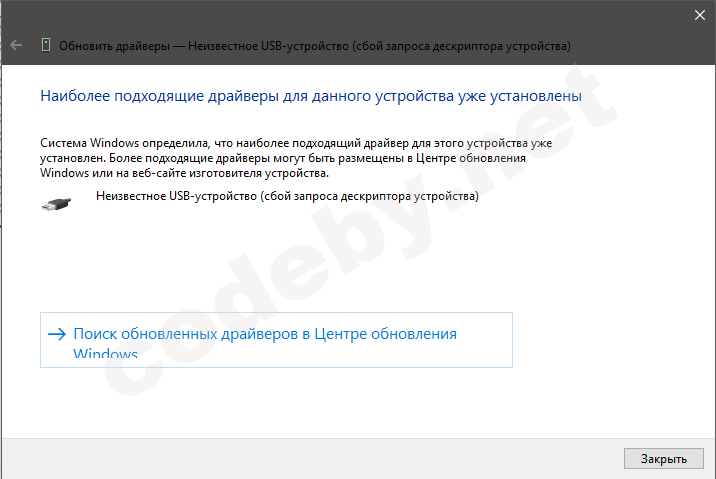Click the blue arrow icon before 'Поиск обновленных драйверов'
Image resolution: width=716 pixels, height=479 pixels.
57,334
